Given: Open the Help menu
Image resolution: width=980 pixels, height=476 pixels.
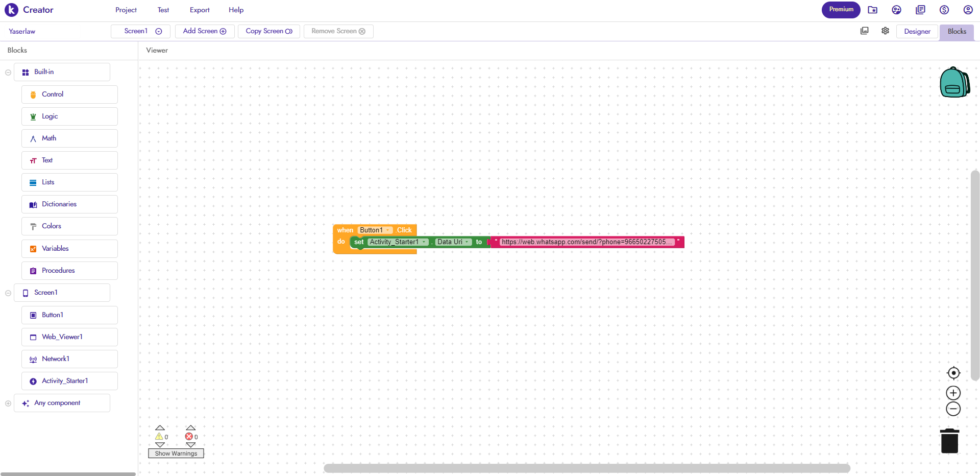Looking at the screenshot, I should click(236, 10).
